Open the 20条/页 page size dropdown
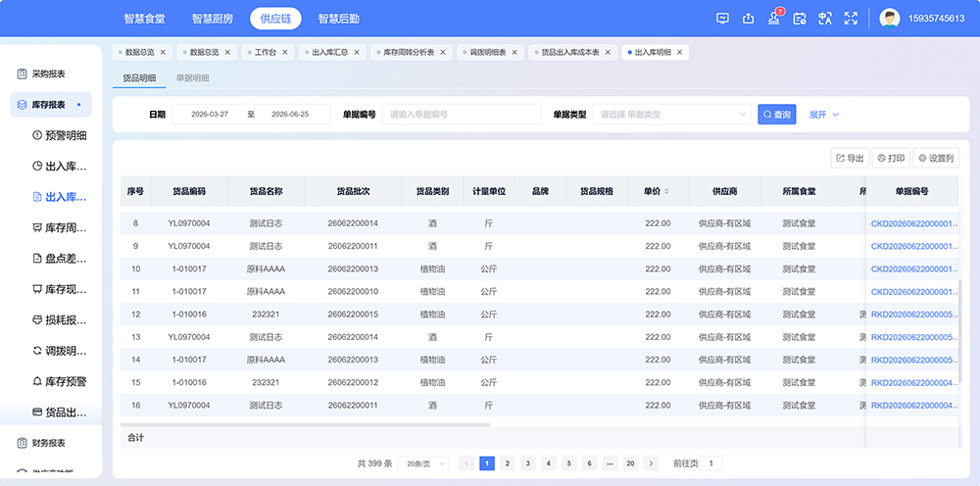 tap(423, 463)
